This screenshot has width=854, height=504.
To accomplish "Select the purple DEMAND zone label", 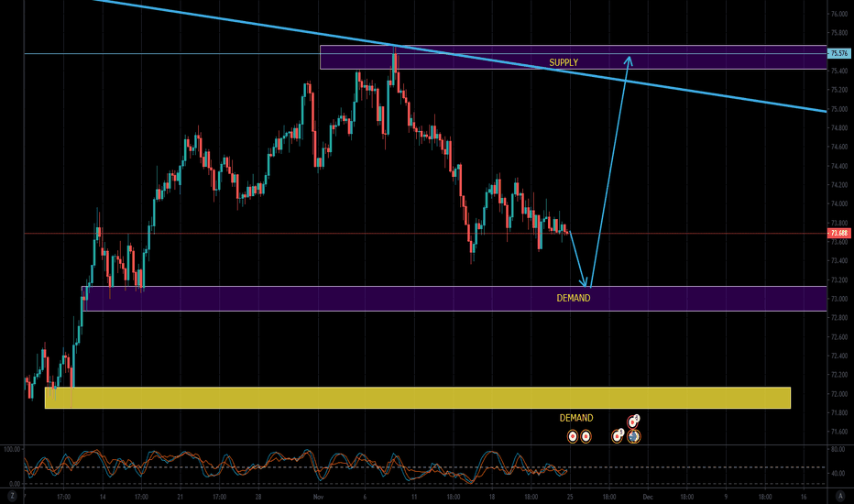I will [573, 299].
